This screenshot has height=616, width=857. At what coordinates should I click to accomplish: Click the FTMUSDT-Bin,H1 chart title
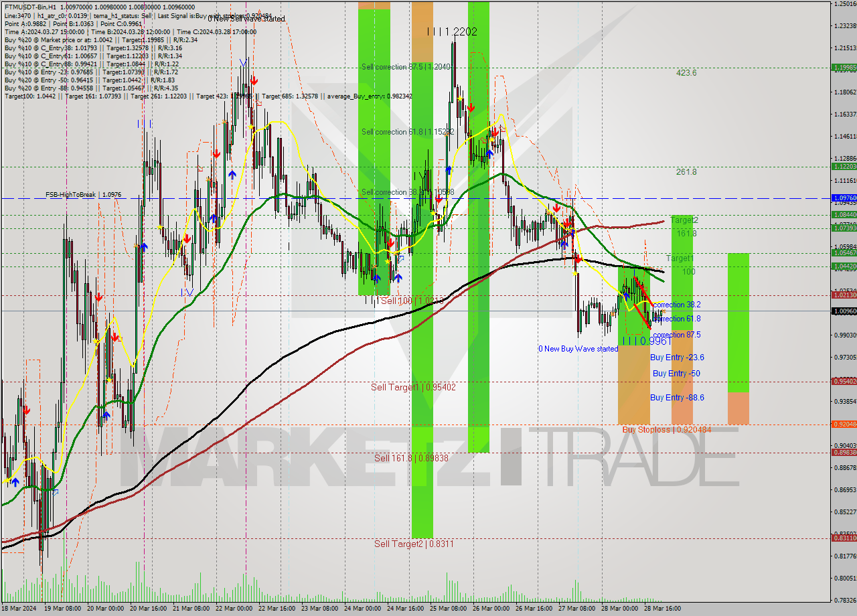[x=40, y=5]
